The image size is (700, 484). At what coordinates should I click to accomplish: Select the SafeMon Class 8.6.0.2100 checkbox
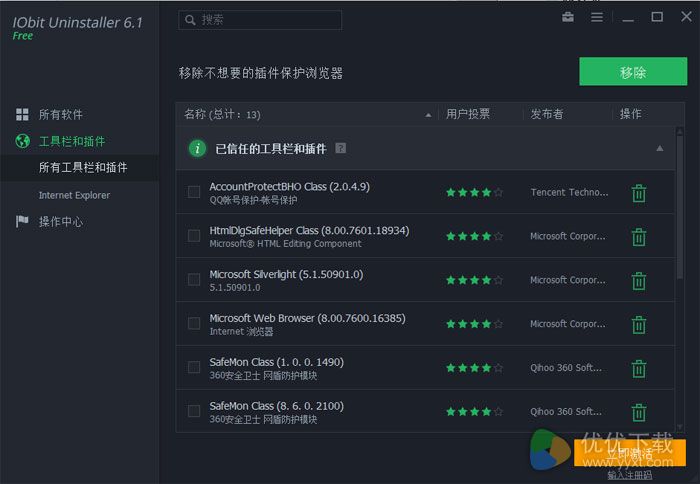[194, 411]
